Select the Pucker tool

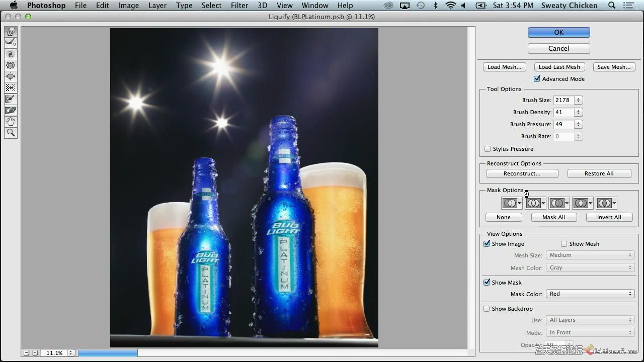[x=11, y=65]
